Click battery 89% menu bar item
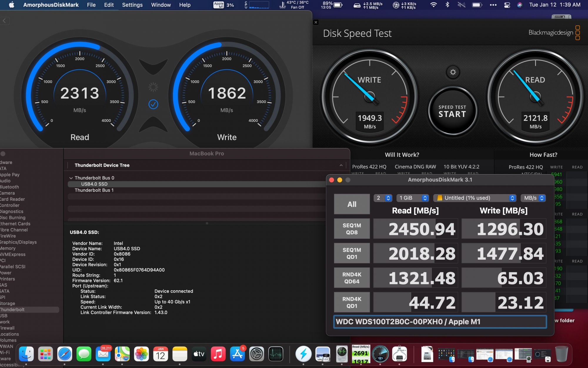The height and width of the screenshot is (368, 588). [x=332, y=5]
